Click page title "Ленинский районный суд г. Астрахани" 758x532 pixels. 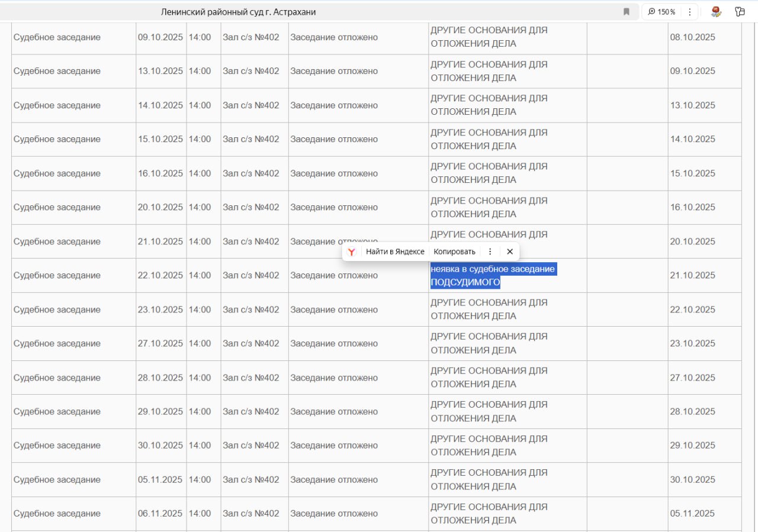[x=238, y=12]
